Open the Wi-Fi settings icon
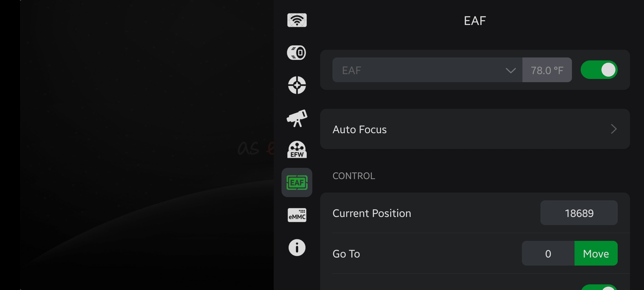The width and height of the screenshot is (644, 290). coord(297,20)
